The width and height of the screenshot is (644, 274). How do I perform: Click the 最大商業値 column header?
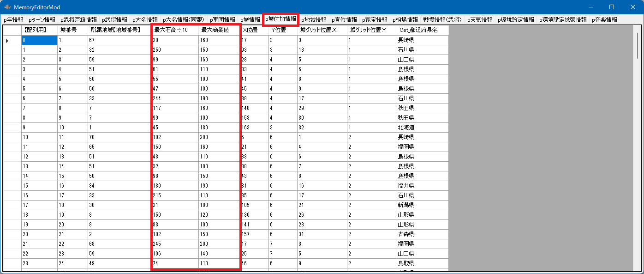pyautogui.click(x=219, y=30)
